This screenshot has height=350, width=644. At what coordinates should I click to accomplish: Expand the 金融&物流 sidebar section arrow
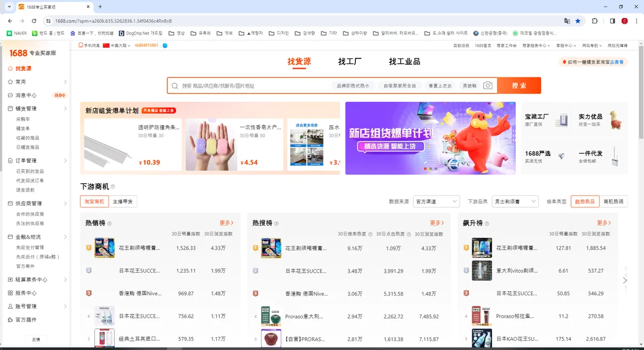(x=65, y=237)
